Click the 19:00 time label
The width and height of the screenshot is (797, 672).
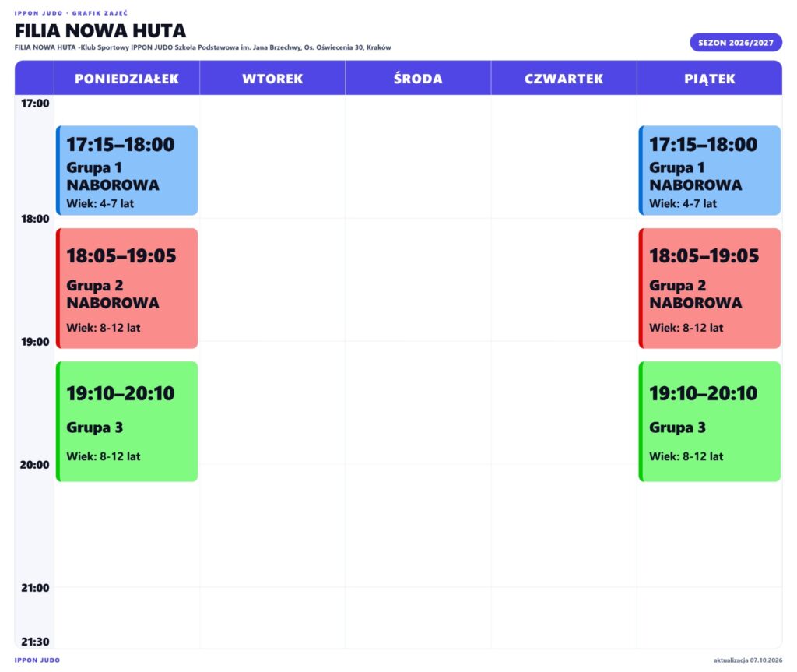[35, 341]
